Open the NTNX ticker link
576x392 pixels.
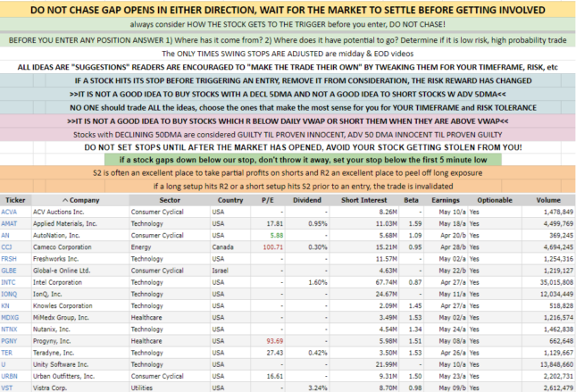click(x=9, y=329)
